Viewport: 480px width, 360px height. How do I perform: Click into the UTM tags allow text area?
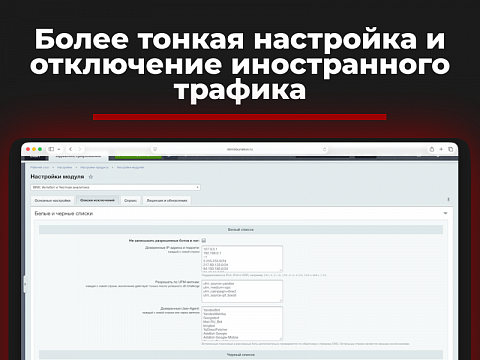click(x=242, y=291)
